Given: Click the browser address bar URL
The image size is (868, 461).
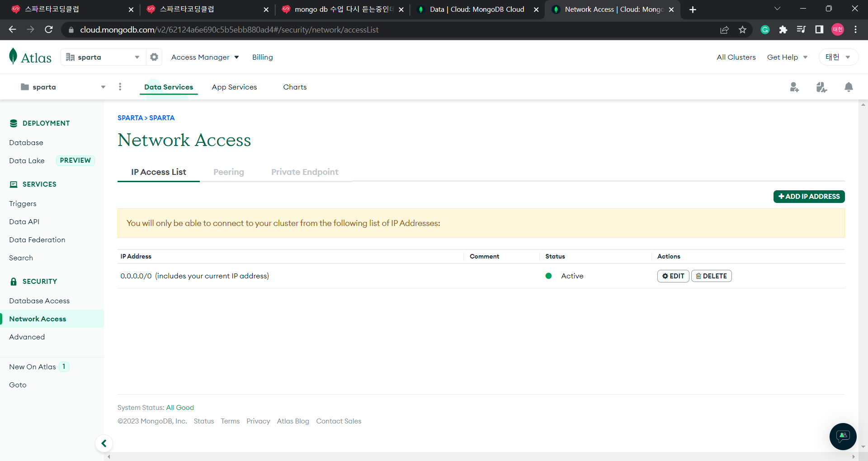Looking at the screenshot, I should tap(229, 29).
